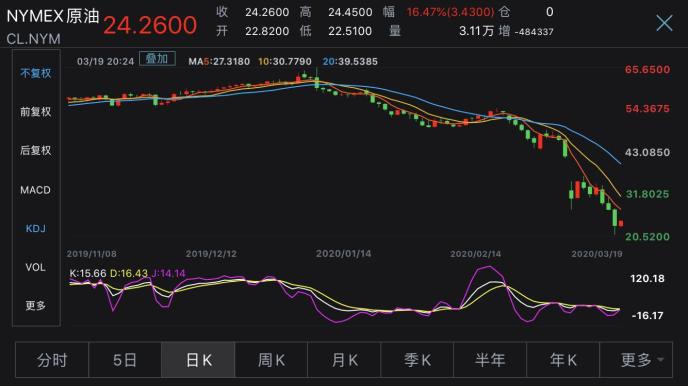Click the 2019/11/08 date axis label
Image resolution: width=688 pixels, height=386 pixels.
coord(92,254)
